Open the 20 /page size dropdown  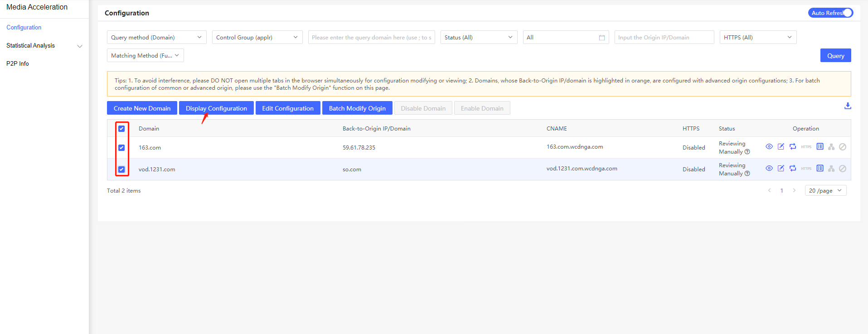click(826, 190)
